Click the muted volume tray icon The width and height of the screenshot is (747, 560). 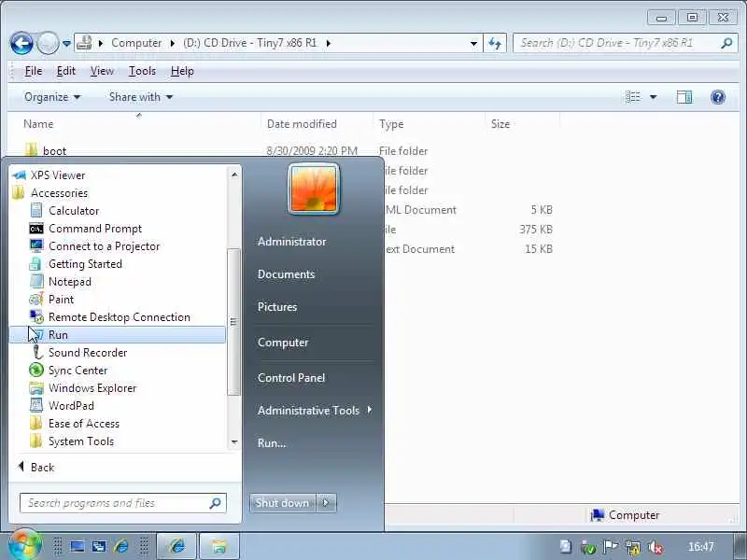(x=655, y=547)
